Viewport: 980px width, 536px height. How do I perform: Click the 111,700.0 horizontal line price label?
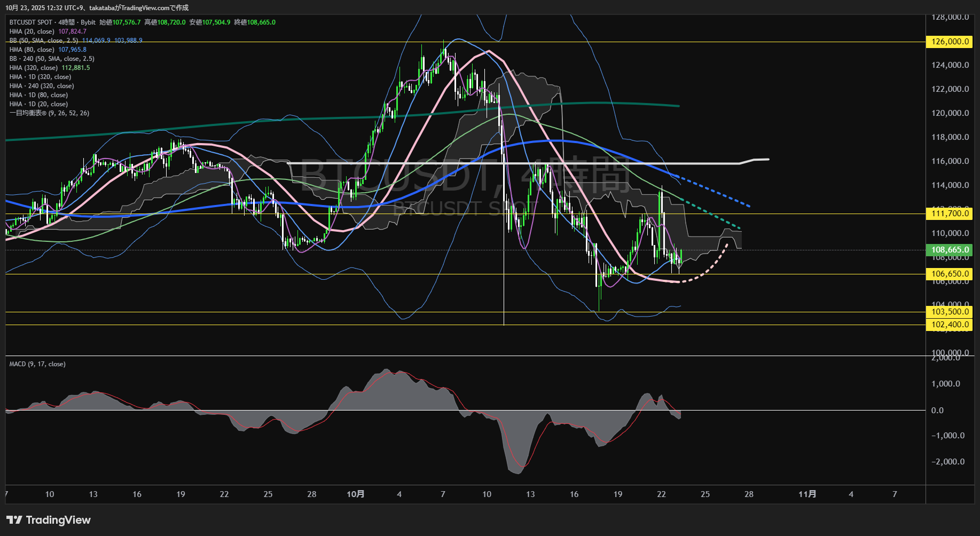click(950, 214)
